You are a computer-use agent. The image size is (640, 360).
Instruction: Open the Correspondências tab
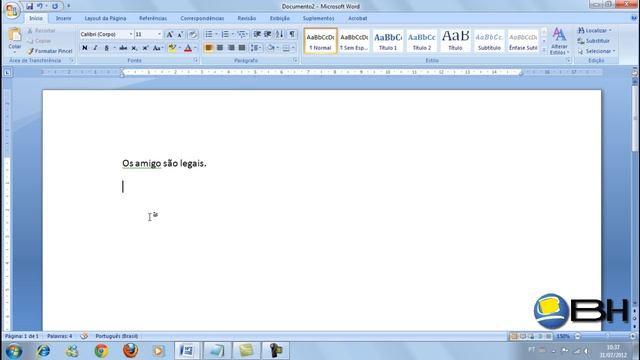tap(202, 18)
